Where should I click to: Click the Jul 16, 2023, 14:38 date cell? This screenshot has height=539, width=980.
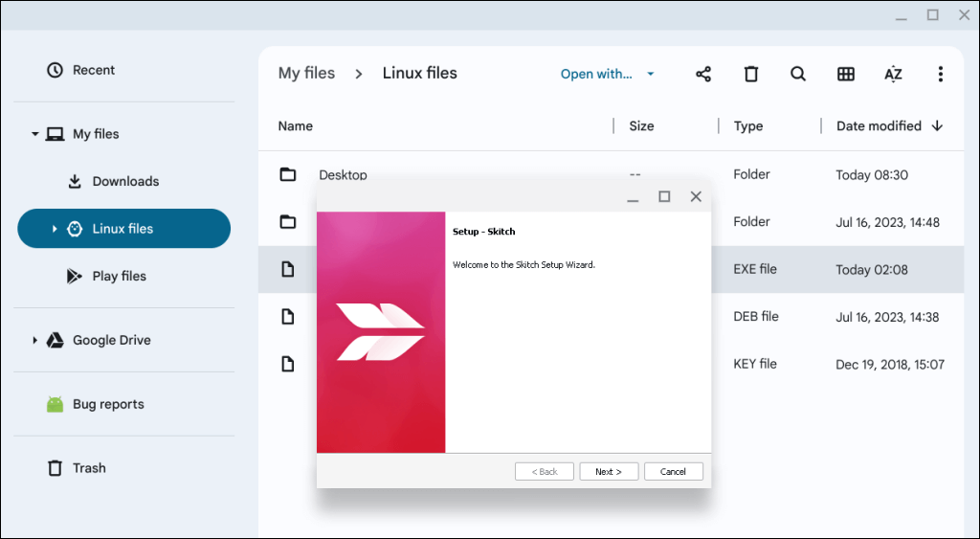(887, 318)
